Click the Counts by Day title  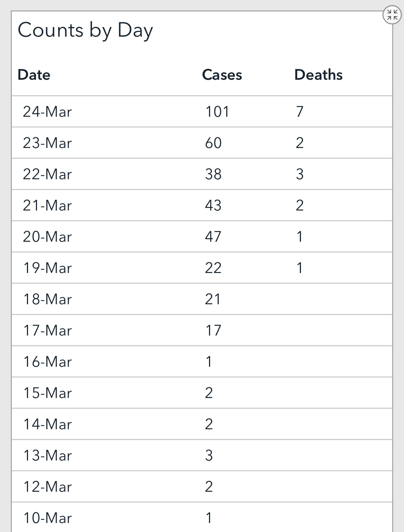tap(85, 31)
